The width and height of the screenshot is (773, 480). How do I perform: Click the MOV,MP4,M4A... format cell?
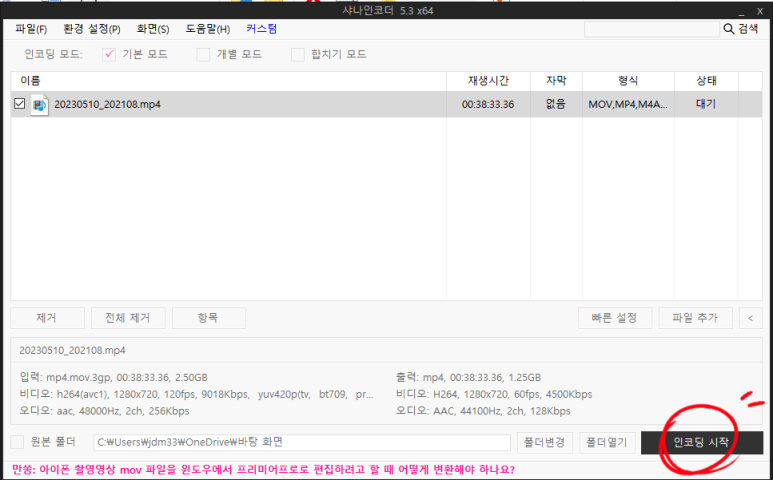pos(628,104)
